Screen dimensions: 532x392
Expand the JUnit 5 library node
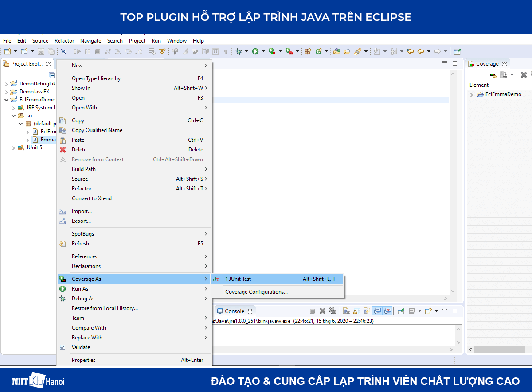(x=14, y=147)
